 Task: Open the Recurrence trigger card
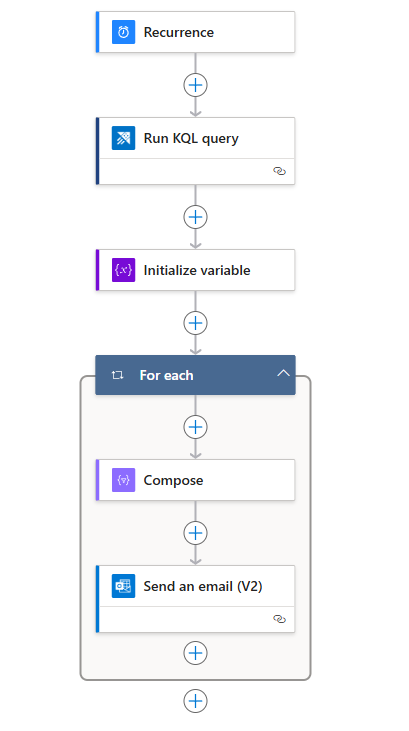(x=195, y=32)
